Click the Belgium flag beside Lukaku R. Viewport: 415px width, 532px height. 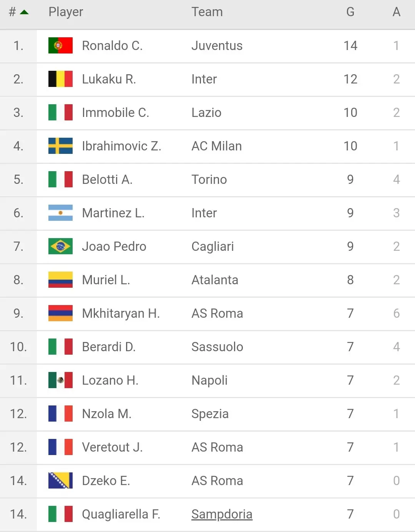pos(60,79)
